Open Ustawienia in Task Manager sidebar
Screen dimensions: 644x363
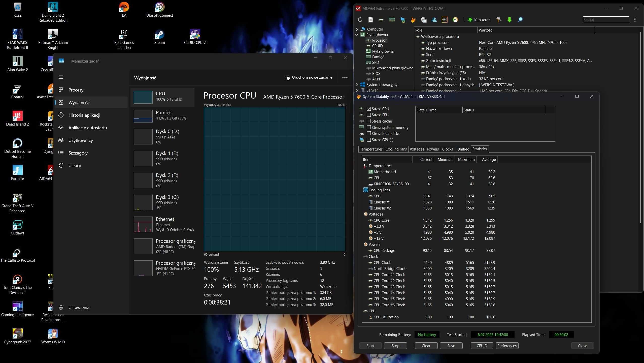[x=91, y=308]
